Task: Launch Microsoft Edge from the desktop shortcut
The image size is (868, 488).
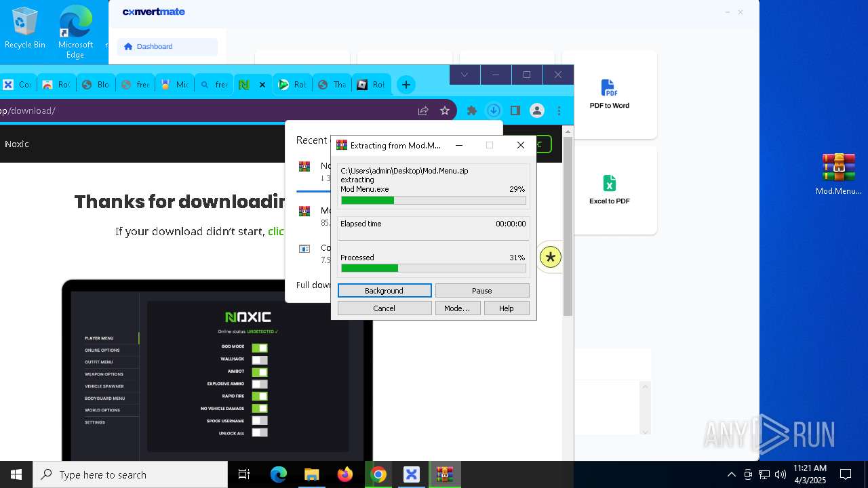Action: (75, 33)
